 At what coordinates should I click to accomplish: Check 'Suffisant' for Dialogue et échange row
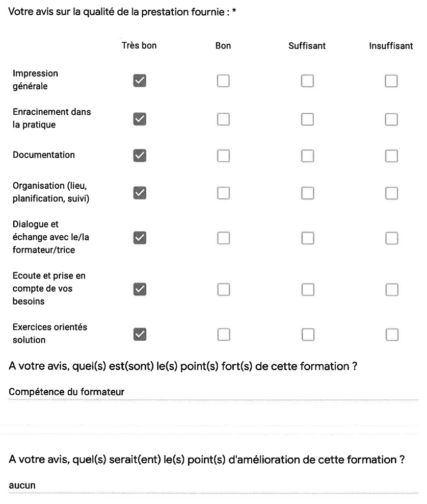click(308, 238)
